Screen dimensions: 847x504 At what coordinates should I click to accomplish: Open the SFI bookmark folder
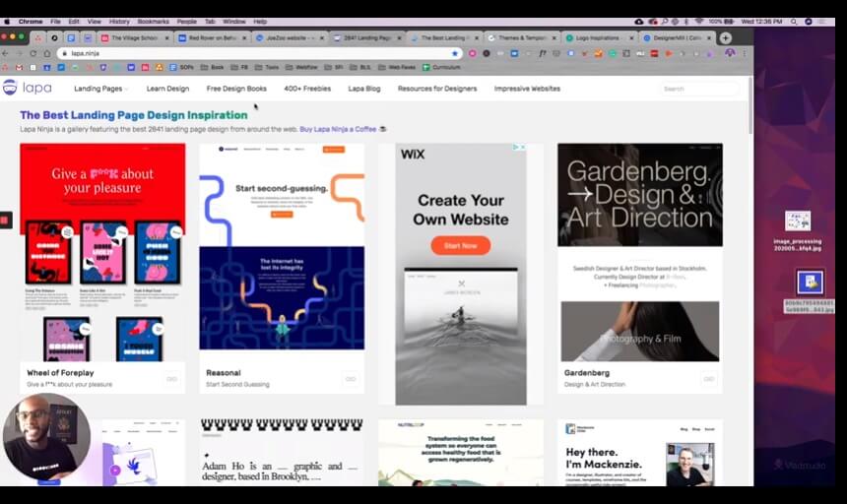click(335, 68)
